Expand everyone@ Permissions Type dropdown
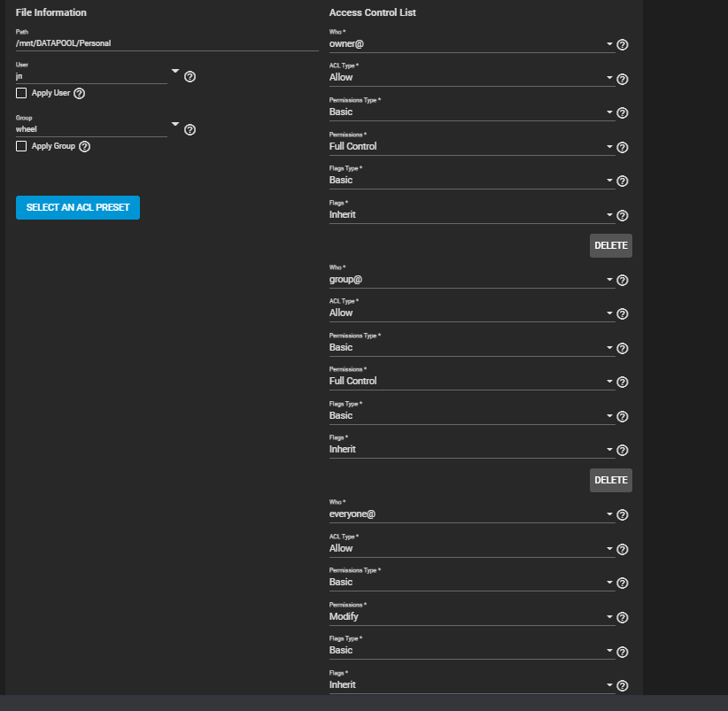 [472, 582]
